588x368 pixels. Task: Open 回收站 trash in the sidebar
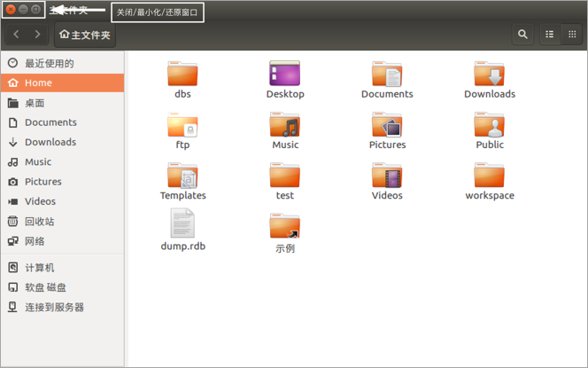(39, 222)
